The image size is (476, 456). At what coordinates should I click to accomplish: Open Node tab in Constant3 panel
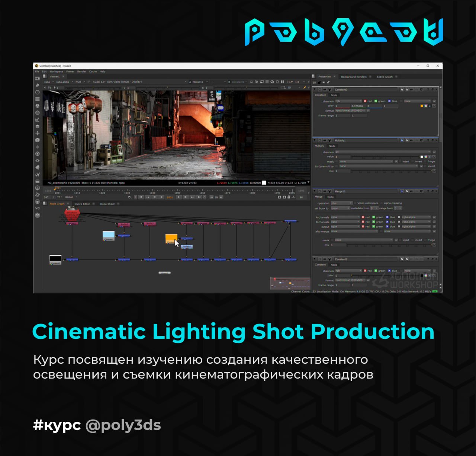[x=334, y=95]
